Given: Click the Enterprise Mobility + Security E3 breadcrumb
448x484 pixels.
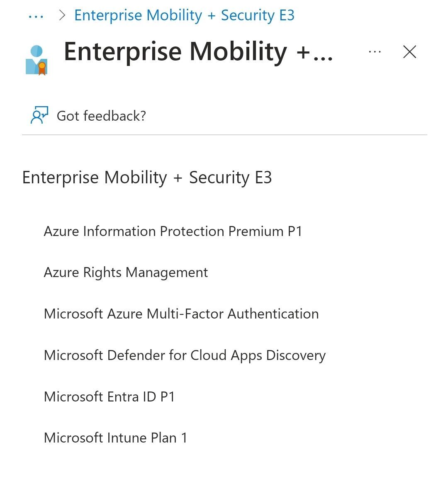Looking at the screenshot, I should [x=184, y=15].
